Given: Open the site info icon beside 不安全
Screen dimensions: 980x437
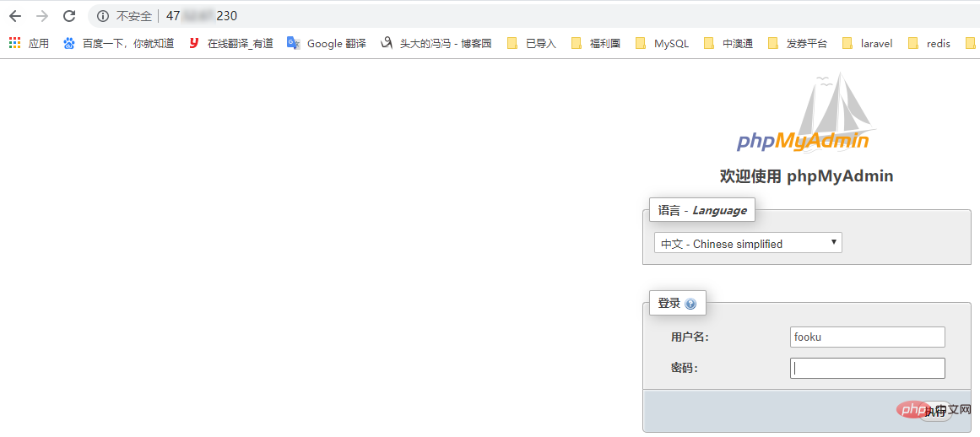Looking at the screenshot, I should 103,16.
